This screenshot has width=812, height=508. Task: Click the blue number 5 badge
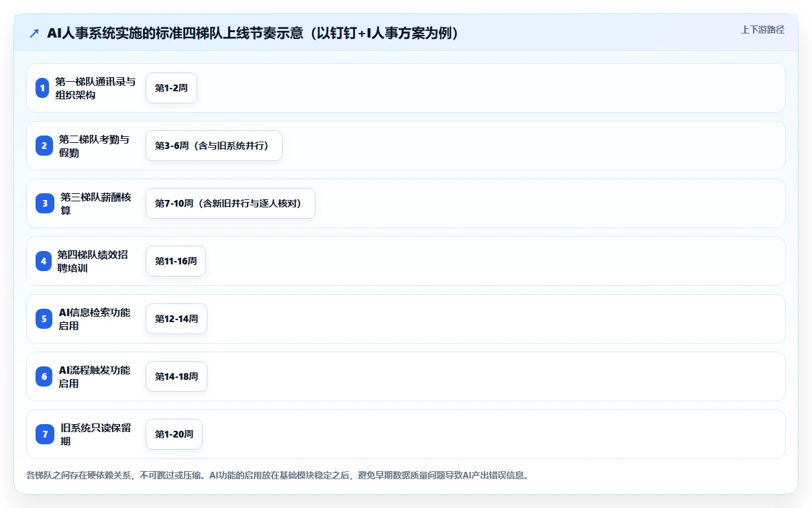[x=44, y=319]
